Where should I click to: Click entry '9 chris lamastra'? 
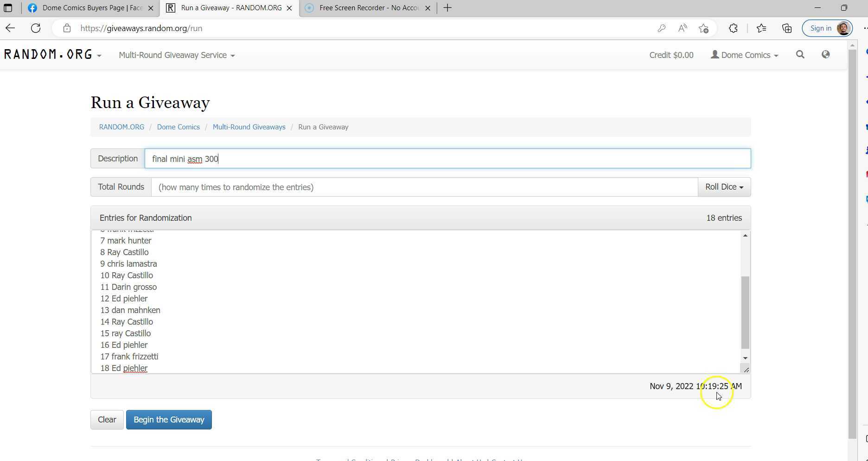click(128, 264)
